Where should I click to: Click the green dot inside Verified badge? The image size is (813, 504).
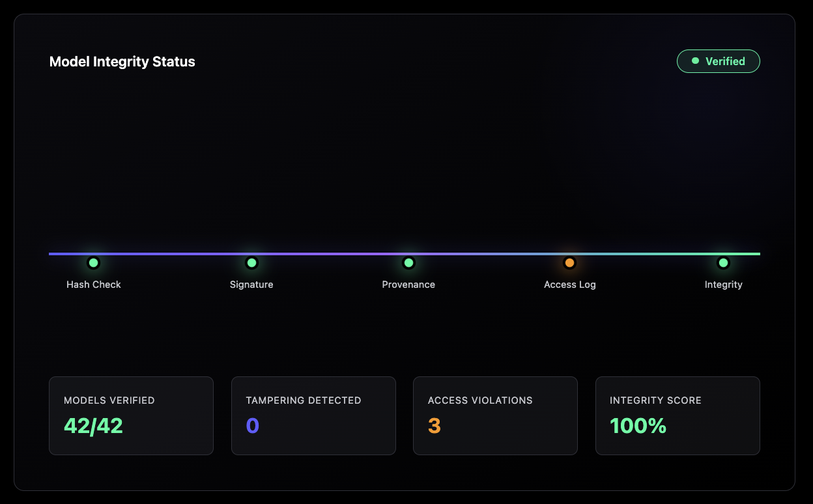695,61
